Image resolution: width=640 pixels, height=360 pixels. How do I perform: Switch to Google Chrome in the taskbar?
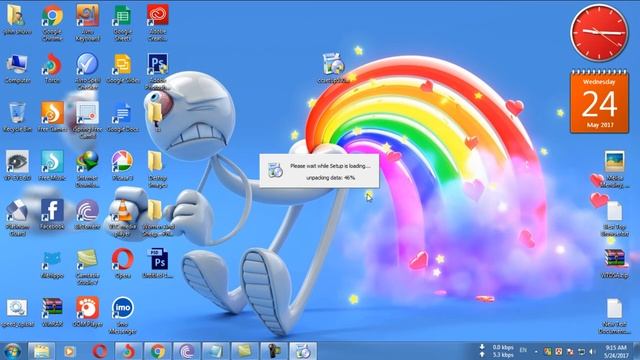pyautogui.click(x=158, y=351)
